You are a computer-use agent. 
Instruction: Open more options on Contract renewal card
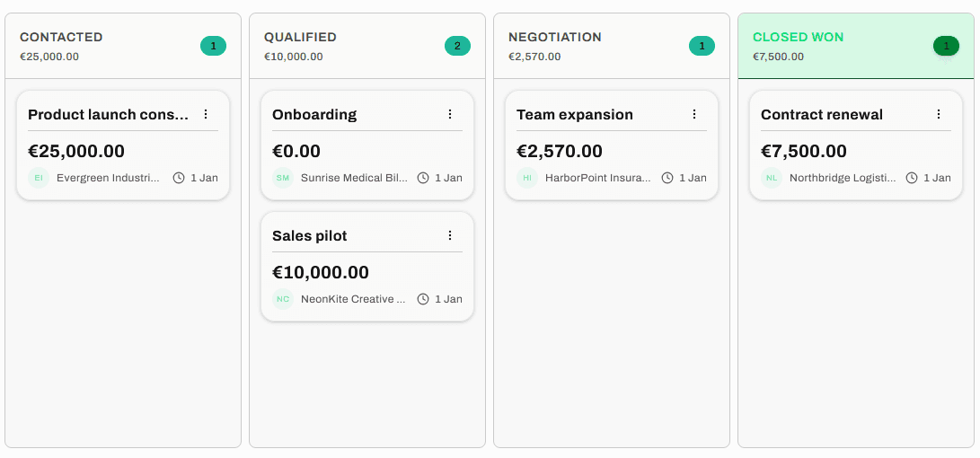coord(939,114)
